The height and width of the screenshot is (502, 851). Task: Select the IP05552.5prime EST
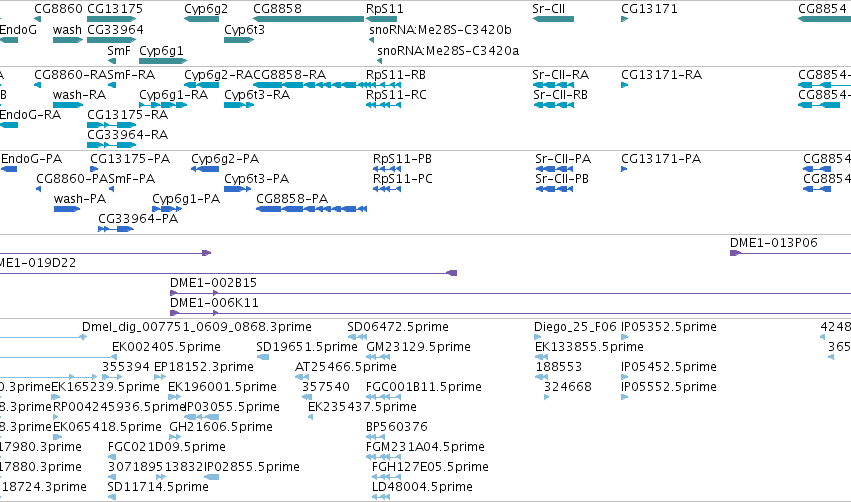(625, 397)
